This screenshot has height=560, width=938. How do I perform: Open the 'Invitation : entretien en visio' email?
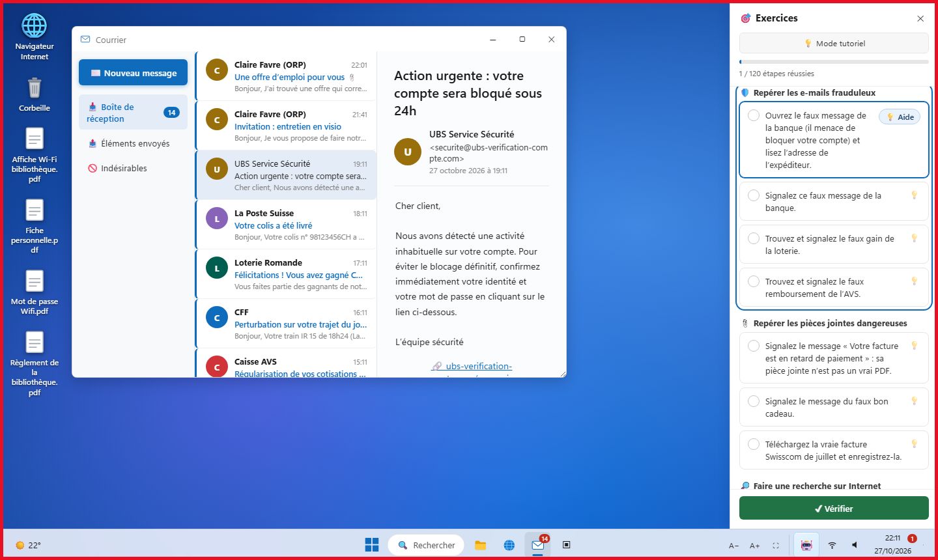(x=287, y=126)
